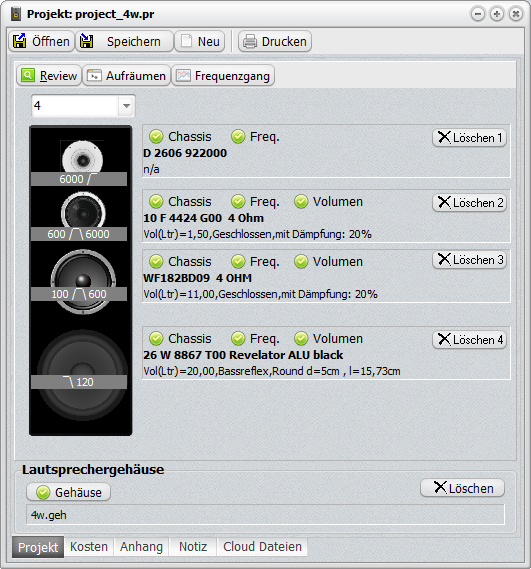Click the Aufräumen cleanup button
This screenshot has height=569, width=531.
(127, 75)
